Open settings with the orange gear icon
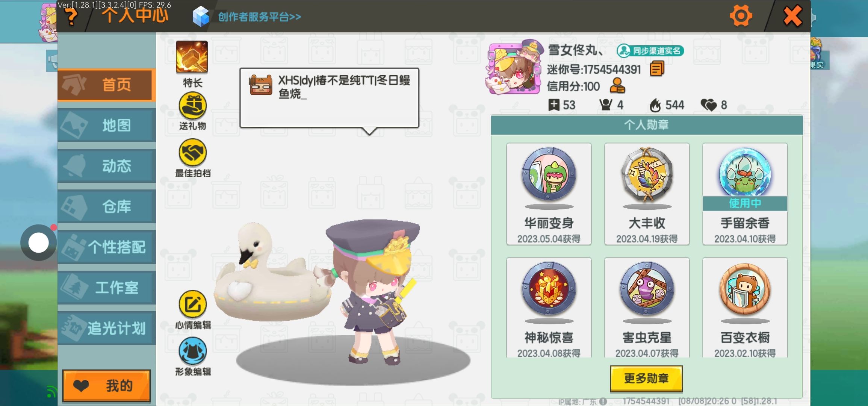The height and width of the screenshot is (406, 868). pos(741,16)
